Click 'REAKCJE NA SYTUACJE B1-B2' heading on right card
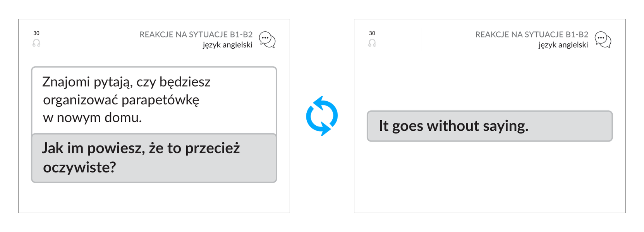644x232 pixels. pyautogui.click(x=532, y=34)
